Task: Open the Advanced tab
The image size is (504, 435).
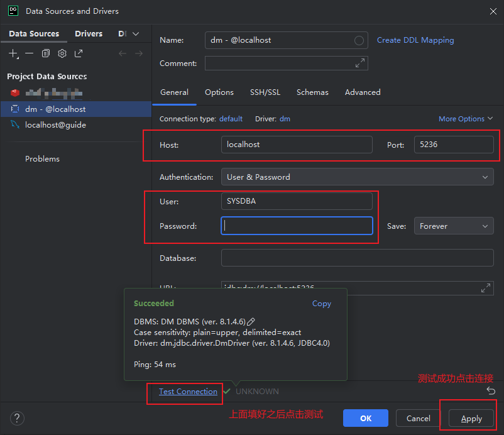Action: (363, 92)
